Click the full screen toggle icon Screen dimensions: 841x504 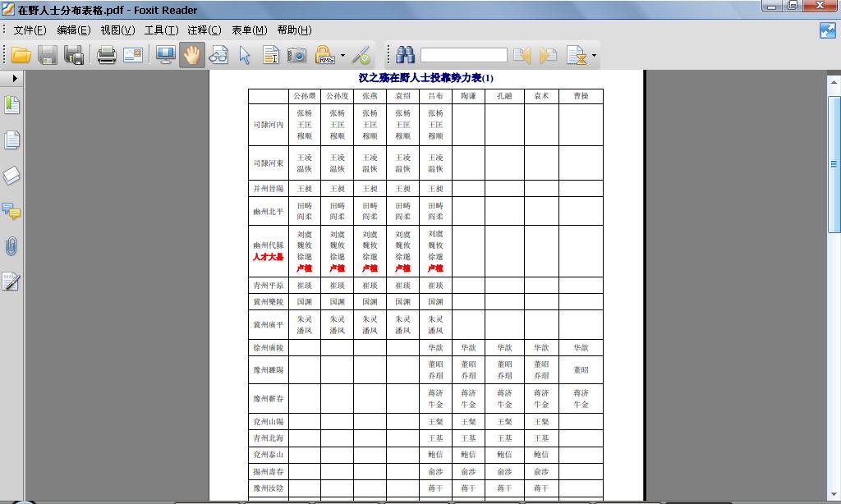point(827,30)
